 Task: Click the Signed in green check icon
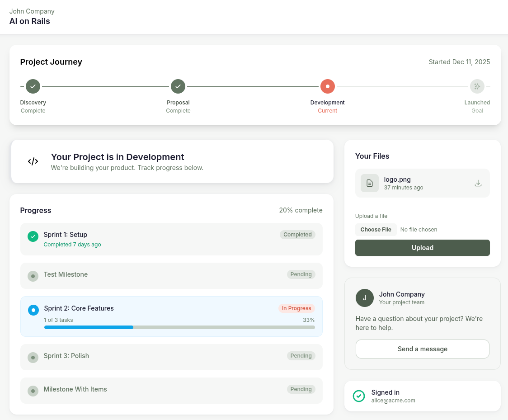click(x=359, y=396)
